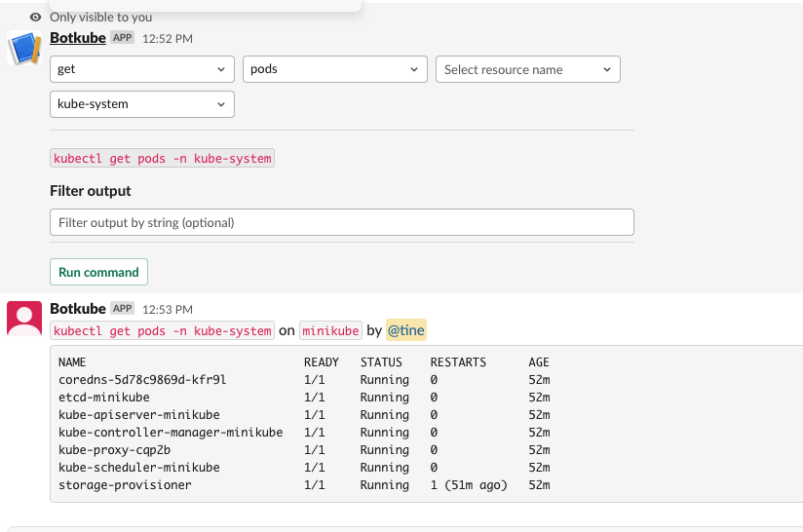
Task: Click the AGE column header
Action: (x=539, y=362)
